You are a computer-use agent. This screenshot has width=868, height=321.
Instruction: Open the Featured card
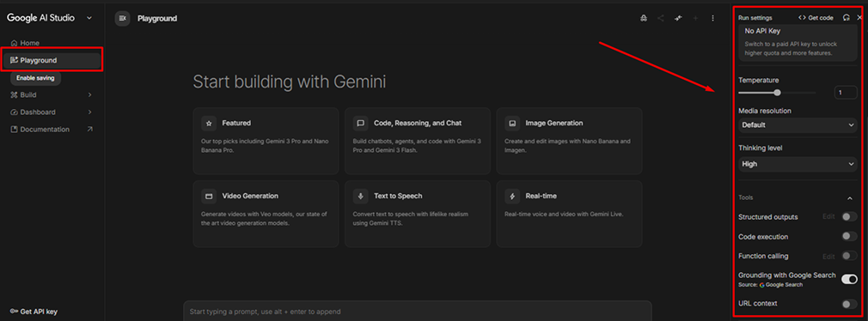pos(266,141)
